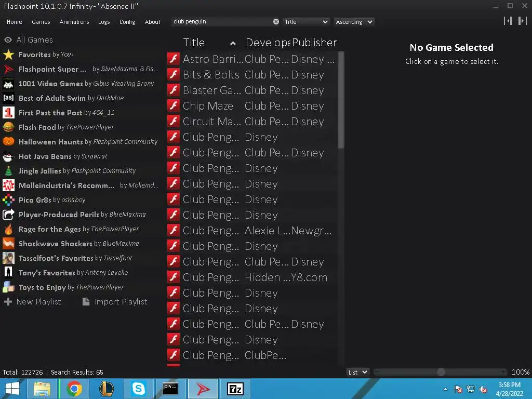Collapse the right sidebar with the toggle icon
532x399 pixels.
(x=523, y=21)
